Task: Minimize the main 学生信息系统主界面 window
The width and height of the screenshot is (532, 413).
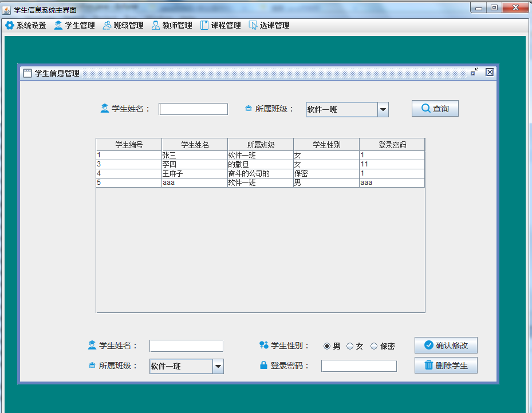Action: [479, 8]
